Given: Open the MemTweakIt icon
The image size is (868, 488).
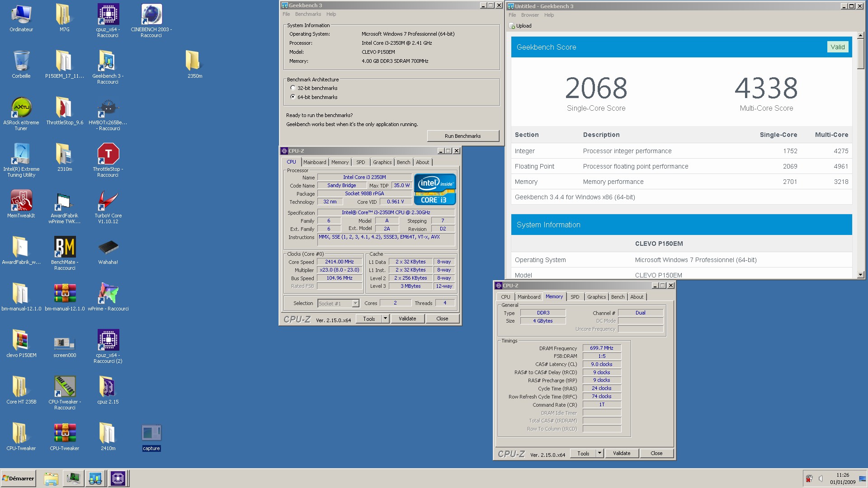Looking at the screenshot, I should pyautogui.click(x=21, y=201).
